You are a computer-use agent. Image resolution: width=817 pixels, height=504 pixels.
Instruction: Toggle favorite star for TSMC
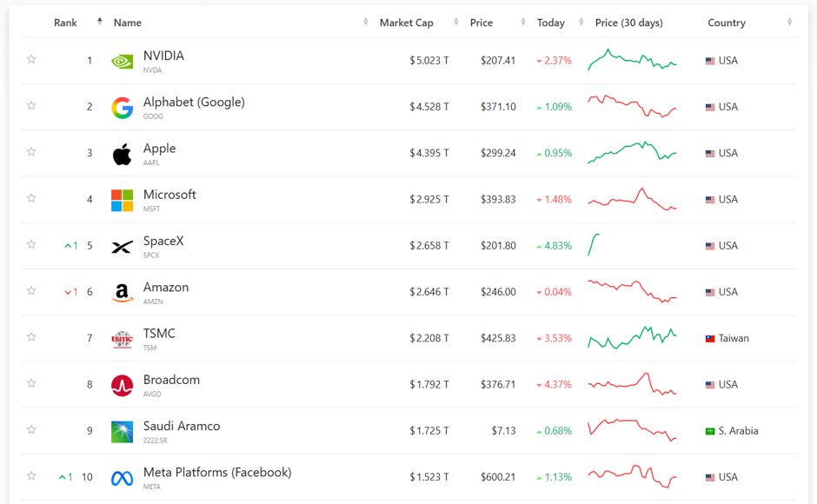31,336
